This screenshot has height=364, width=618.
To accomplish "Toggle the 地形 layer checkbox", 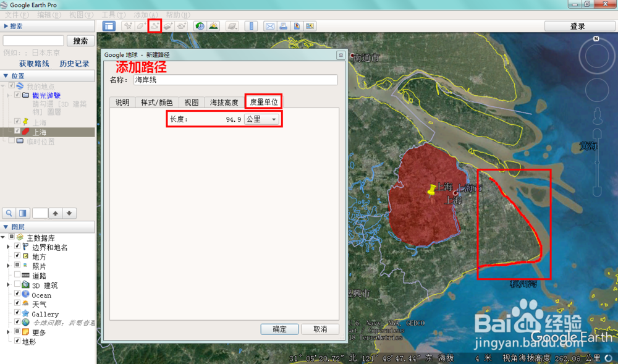I will click(17, 341).
